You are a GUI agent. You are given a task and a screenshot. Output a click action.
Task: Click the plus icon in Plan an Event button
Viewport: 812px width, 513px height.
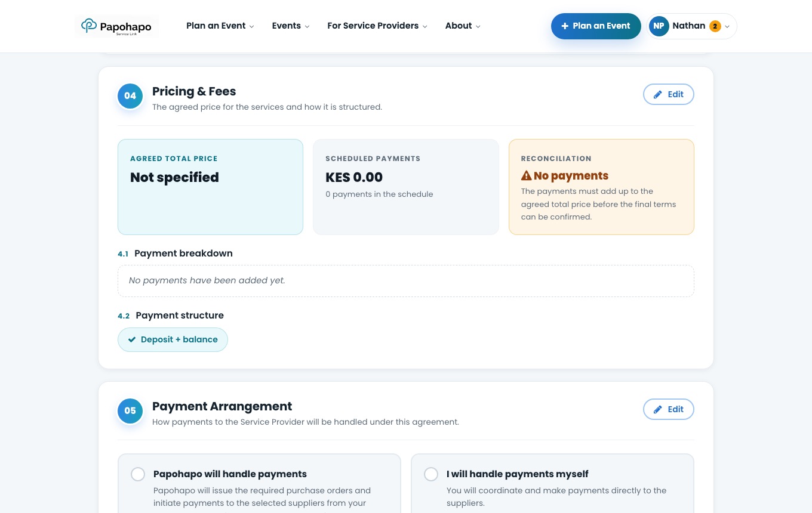[565, 26]
